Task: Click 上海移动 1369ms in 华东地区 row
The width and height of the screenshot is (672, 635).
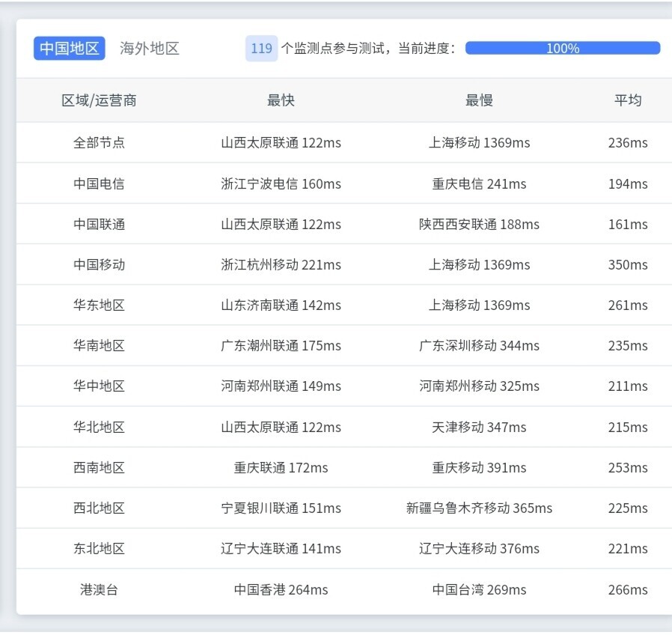Action: (479, 305)
